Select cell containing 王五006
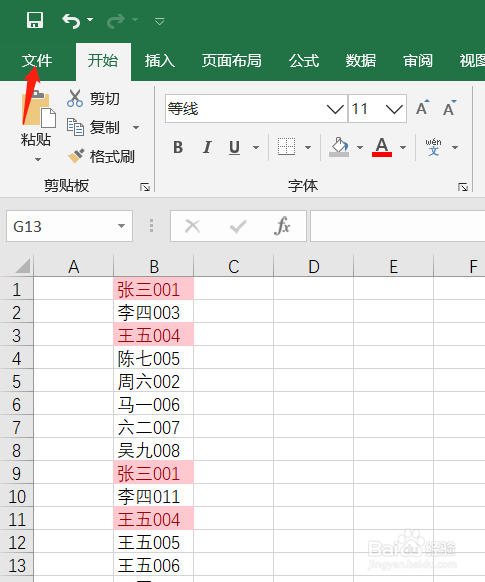485x582 pixels. (x=154, y=565)
